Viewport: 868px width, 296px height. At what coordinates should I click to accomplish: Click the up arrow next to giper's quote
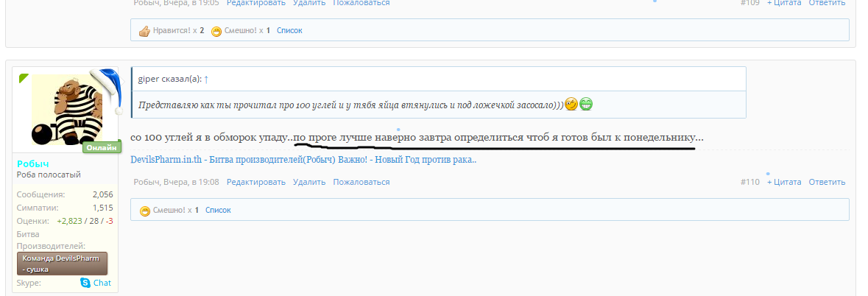coord(206,79)
